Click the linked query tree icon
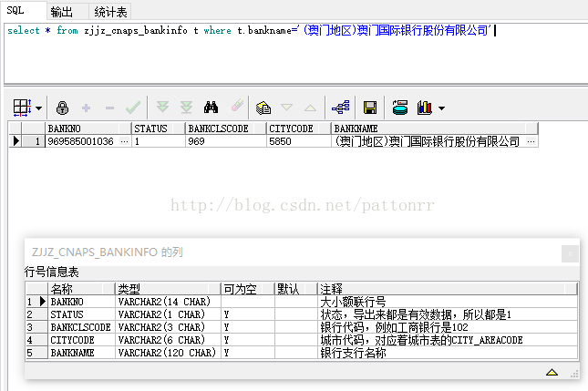Screen dimensions: 588x391 click(x=341, y=108)
